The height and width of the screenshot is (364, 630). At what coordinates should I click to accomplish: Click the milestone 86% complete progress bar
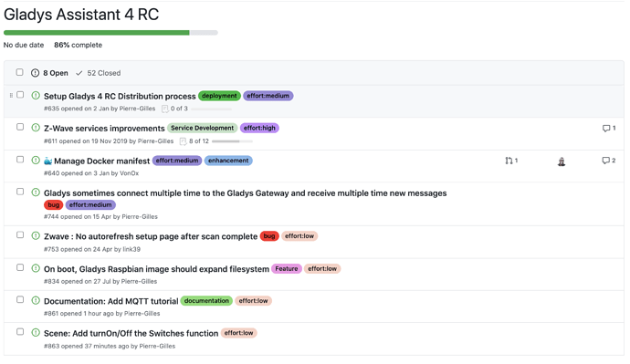coord(110,33)
